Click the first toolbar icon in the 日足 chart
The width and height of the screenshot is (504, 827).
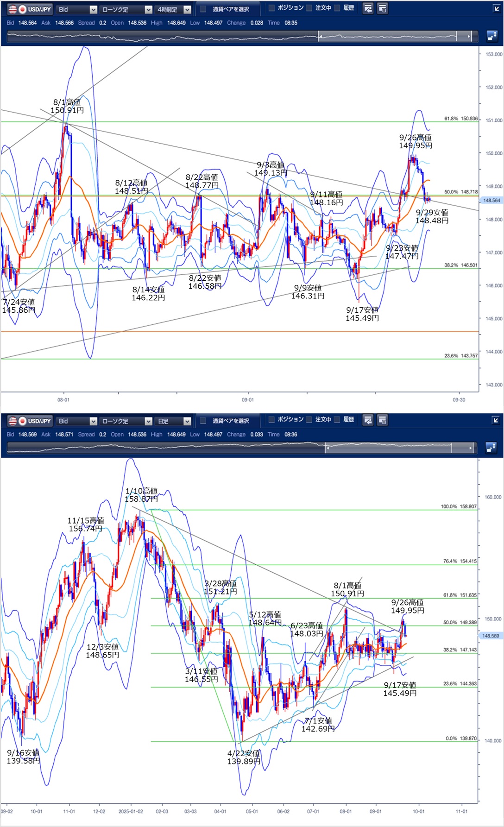click(x=368, y=420)
